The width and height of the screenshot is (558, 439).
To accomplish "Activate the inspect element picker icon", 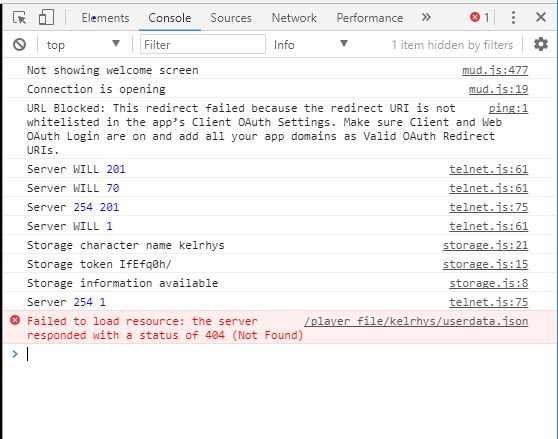I will pos(19,17).
